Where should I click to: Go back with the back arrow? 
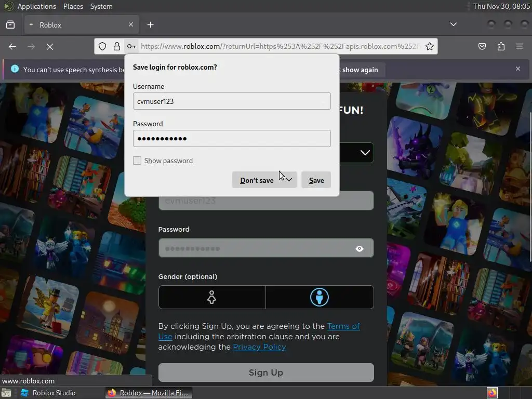[x=12, y=46]
